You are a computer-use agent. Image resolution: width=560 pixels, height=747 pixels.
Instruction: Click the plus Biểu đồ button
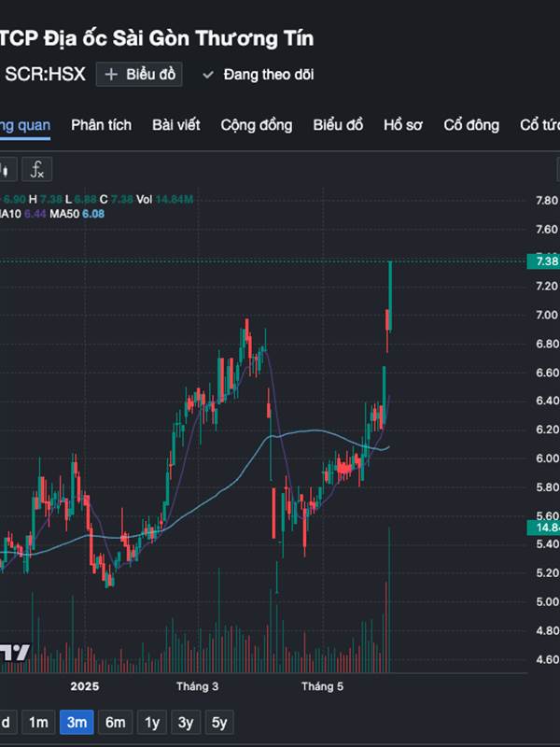click(139, 75)
